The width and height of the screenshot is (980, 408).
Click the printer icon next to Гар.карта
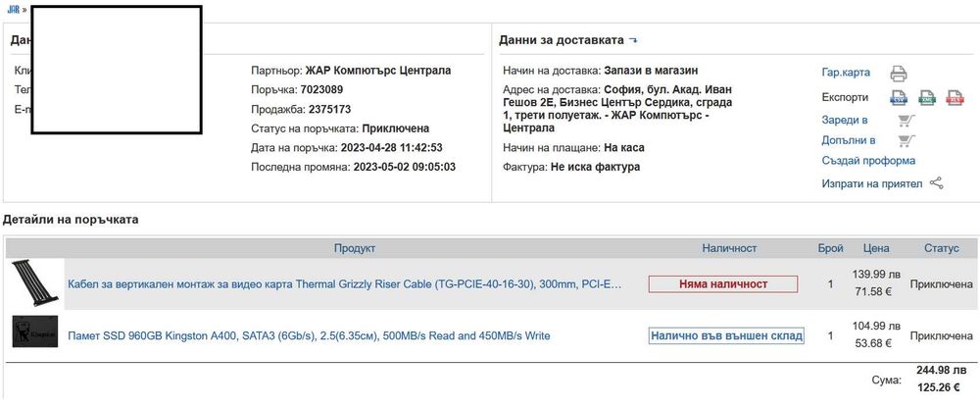898,74
